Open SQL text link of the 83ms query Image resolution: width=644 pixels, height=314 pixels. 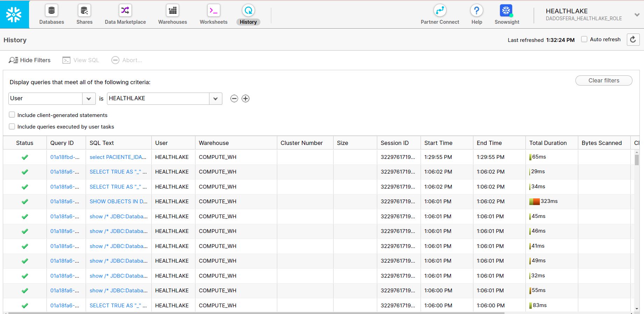118,306
